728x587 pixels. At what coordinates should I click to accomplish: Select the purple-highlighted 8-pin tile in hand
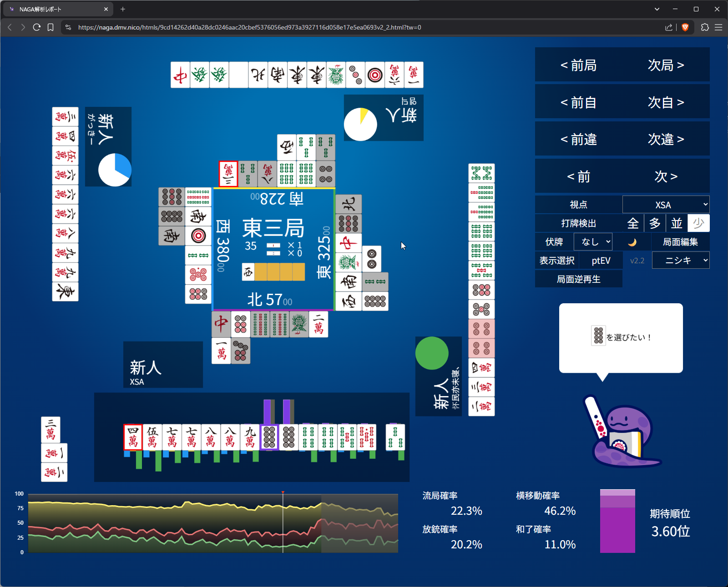(269, 437)
